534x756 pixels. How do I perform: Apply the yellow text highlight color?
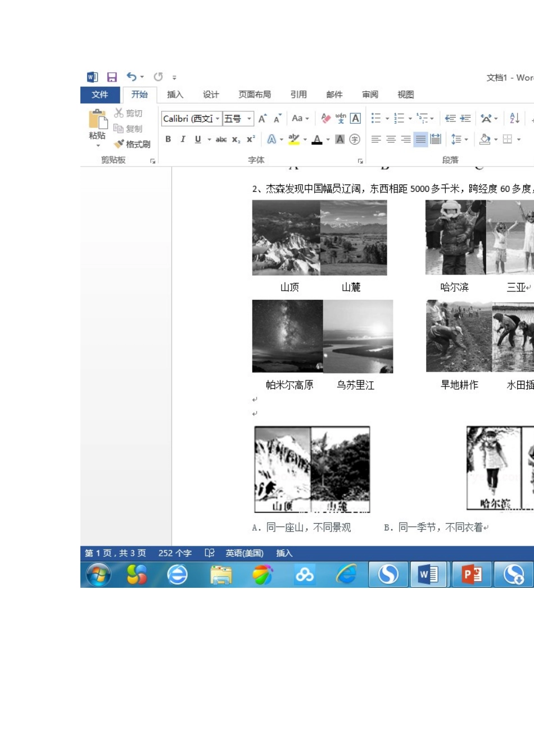[x=294, y=139]
